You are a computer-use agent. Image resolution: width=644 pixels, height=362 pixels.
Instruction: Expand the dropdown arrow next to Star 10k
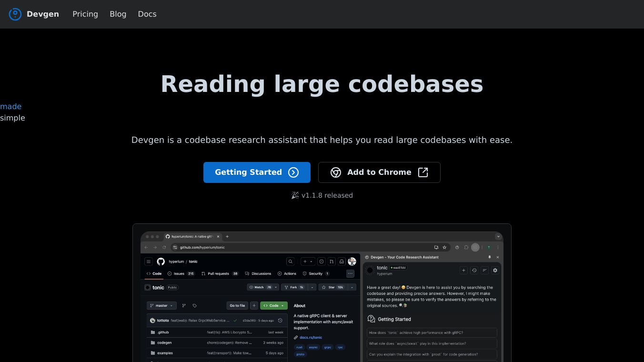[352, 287]
